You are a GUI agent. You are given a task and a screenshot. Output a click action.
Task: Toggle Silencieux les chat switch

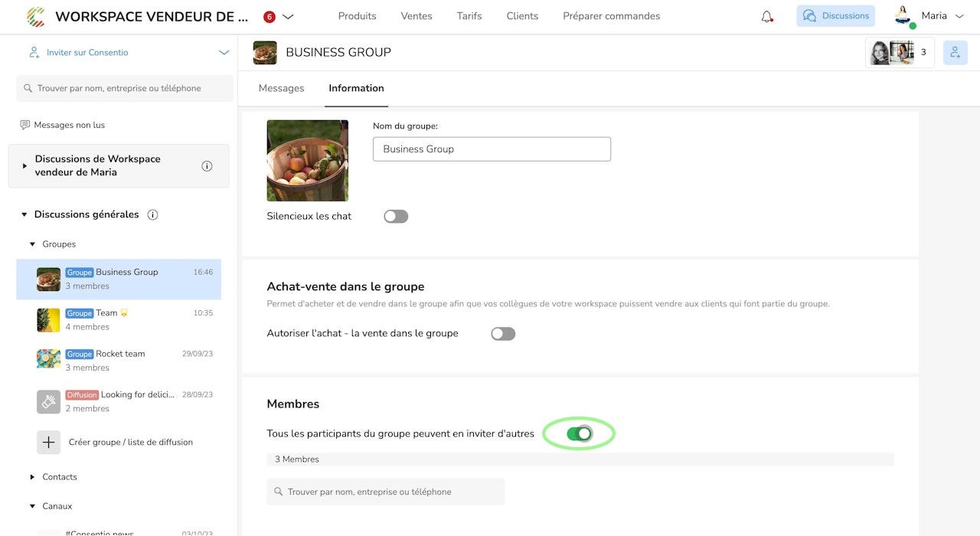[x=396, y=217]
